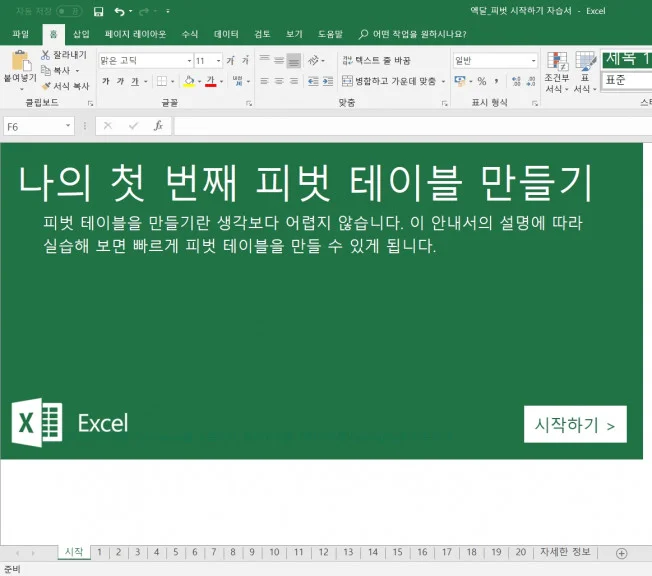Open the Merge and Center dropdown arrow
The width and height of the screenshot is (652, 576).
[443, 81]
